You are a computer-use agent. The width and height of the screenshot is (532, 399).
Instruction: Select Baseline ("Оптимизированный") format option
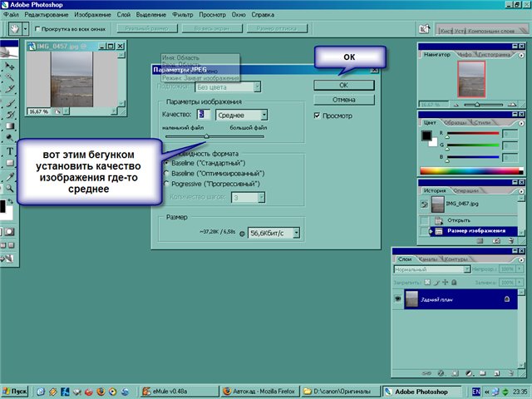click(x=166, y=174)
